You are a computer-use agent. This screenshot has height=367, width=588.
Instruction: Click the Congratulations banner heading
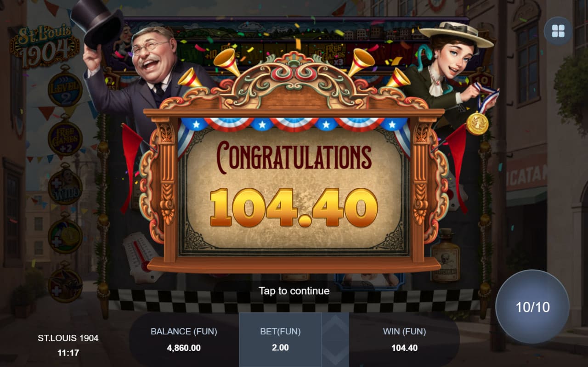pos(294,157)
